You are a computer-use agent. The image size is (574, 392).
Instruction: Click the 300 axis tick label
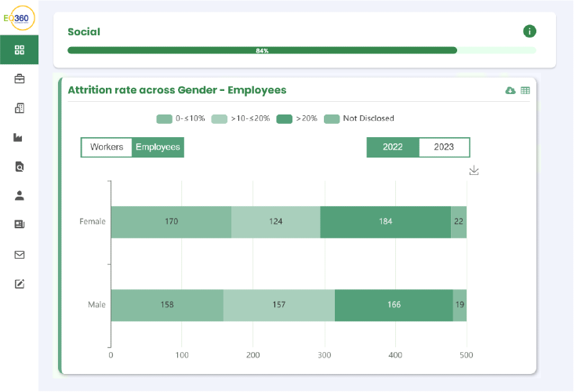(325, 355)
